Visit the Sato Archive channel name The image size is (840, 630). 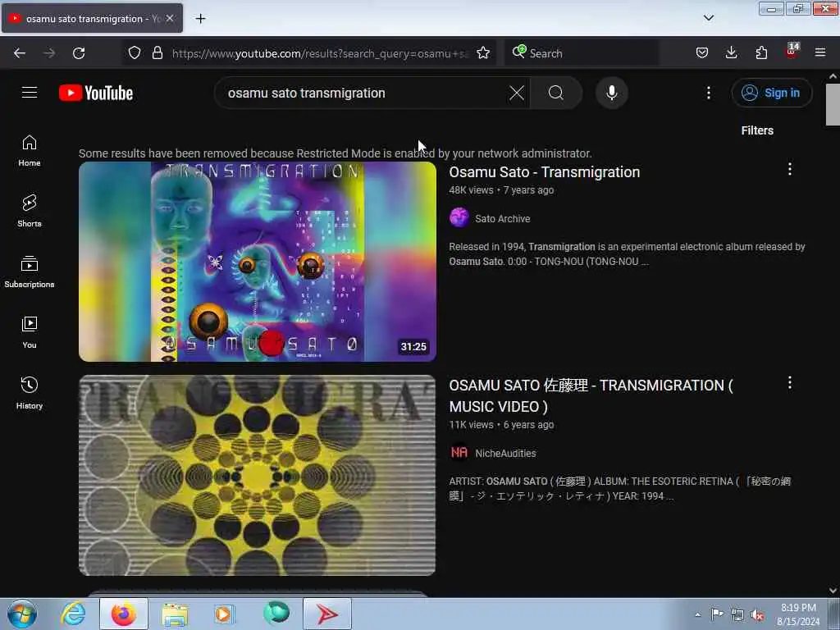[x=503, y=218]
